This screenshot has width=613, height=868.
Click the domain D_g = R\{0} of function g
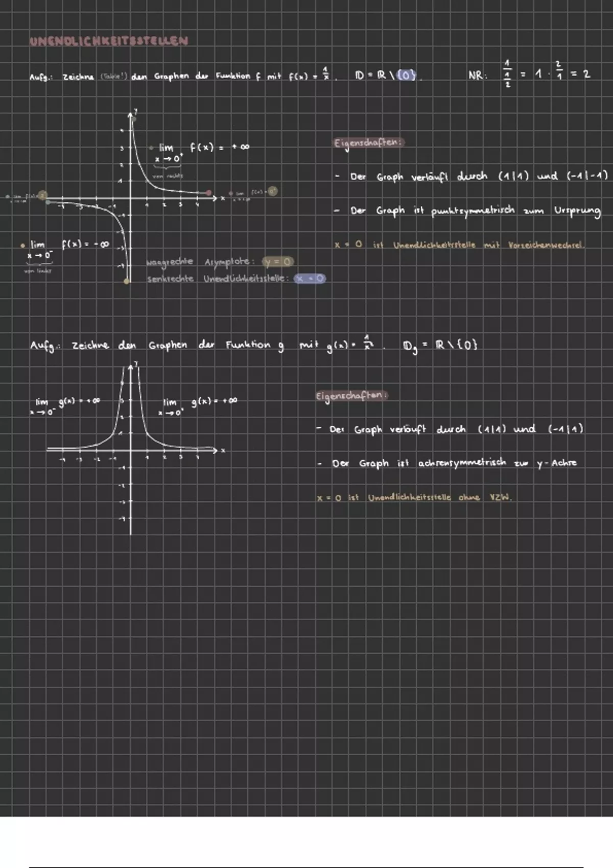click(x=440, y=345)
